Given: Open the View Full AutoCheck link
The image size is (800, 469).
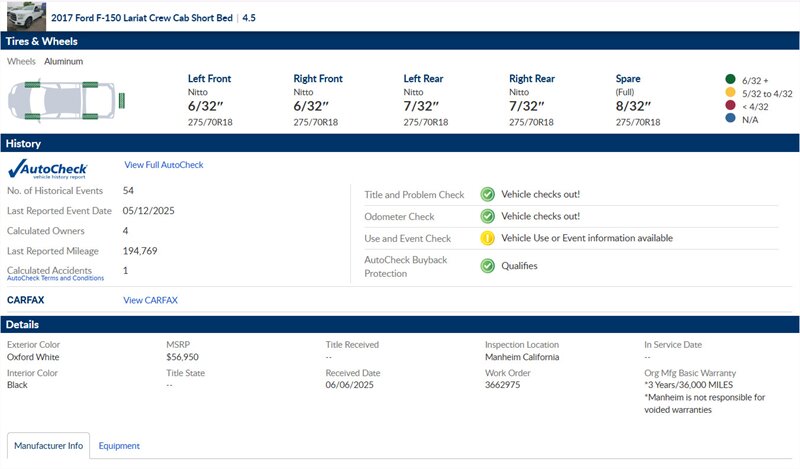Looking at the screenshot, I should (x=164, y=165).
